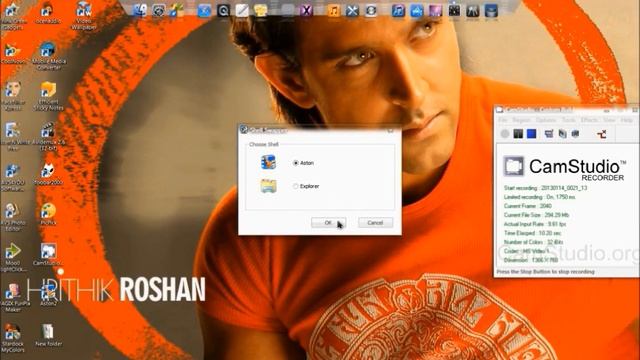640x360 pixels.
Task: Click the red Record-to-SWF toggle icon
Action: 601,134
